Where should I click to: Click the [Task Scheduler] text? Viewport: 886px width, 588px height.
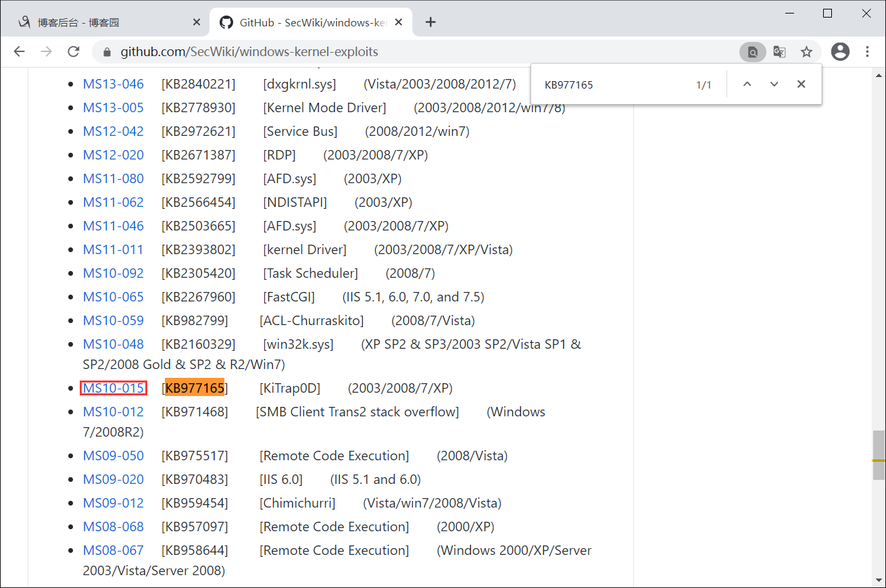[x=310, y=273]
